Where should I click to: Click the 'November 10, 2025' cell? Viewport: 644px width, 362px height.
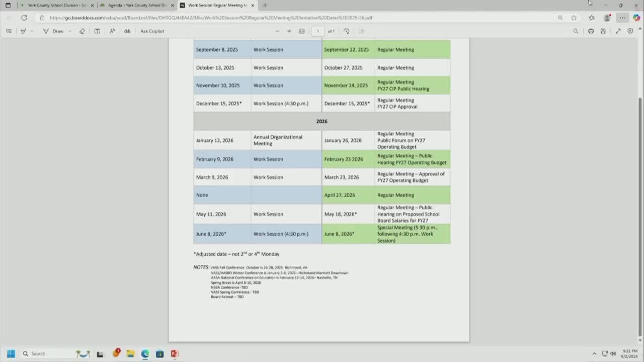pos(222,85)
